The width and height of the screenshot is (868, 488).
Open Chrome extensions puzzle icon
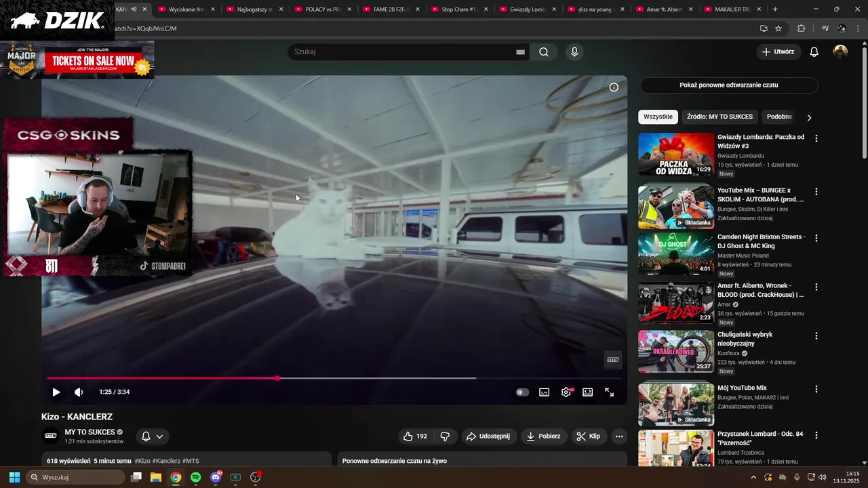pos(801,28)
